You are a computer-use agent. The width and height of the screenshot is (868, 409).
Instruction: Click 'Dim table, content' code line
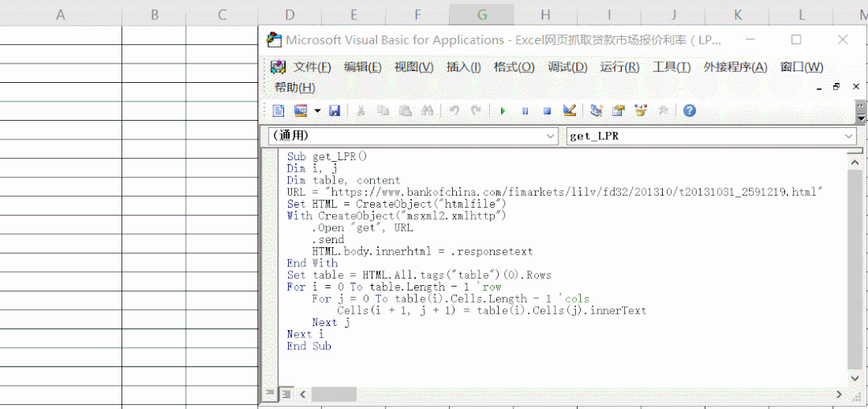click(343, 180)
